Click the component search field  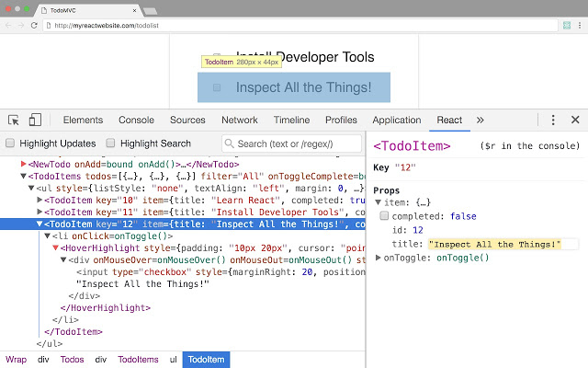pyautogui.click(x=292, y=144)
